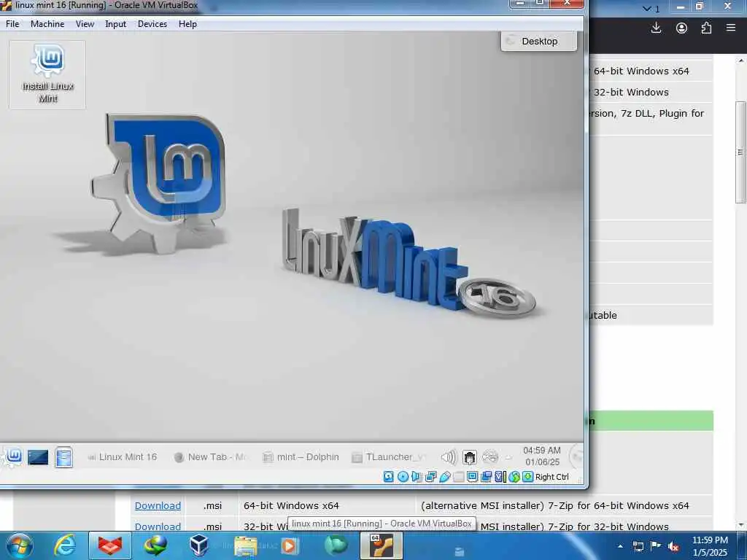The image size is (747, 560).
Task: Click browser downloads arrow icon
Action: point(656,28)
